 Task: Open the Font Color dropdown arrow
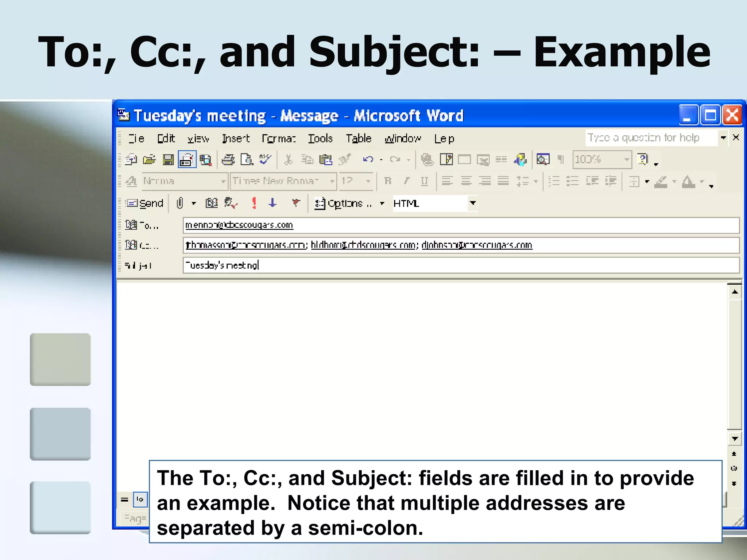702,181
